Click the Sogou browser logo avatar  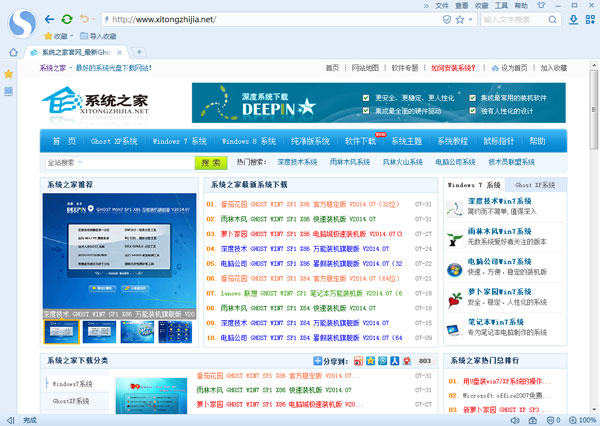[x=22, y=23]
